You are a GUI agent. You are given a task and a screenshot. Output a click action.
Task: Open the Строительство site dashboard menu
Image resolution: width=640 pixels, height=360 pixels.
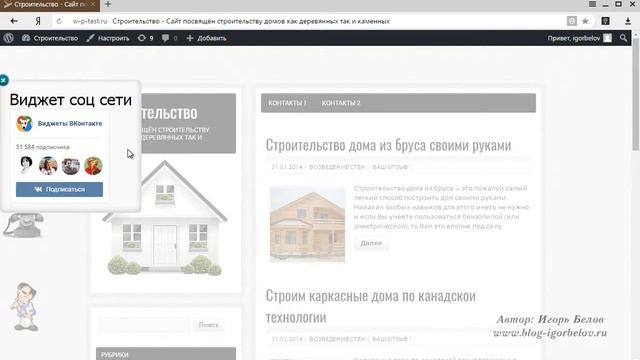50,38
